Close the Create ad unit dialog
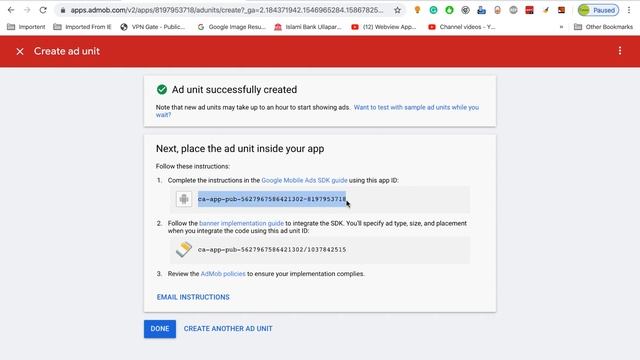The height and width of the screenshot is (360, 640). (20, 51)
